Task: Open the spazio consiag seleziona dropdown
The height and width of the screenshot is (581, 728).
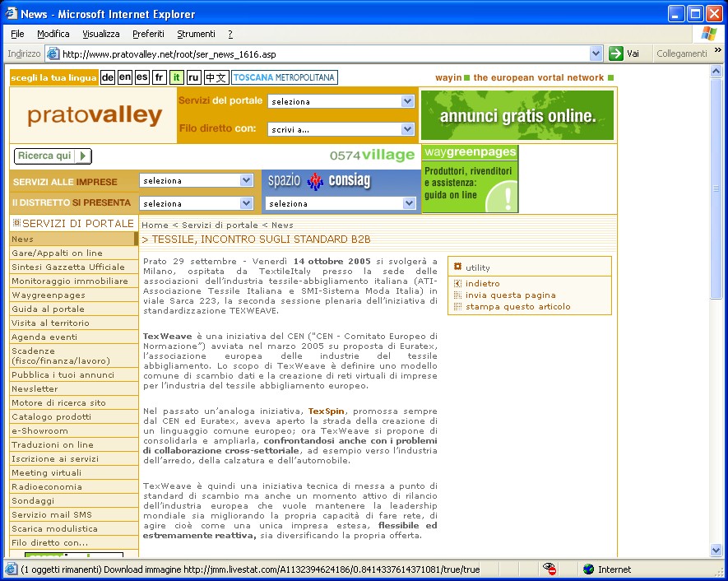Action: pyautogui.click(x=341, y=203)
